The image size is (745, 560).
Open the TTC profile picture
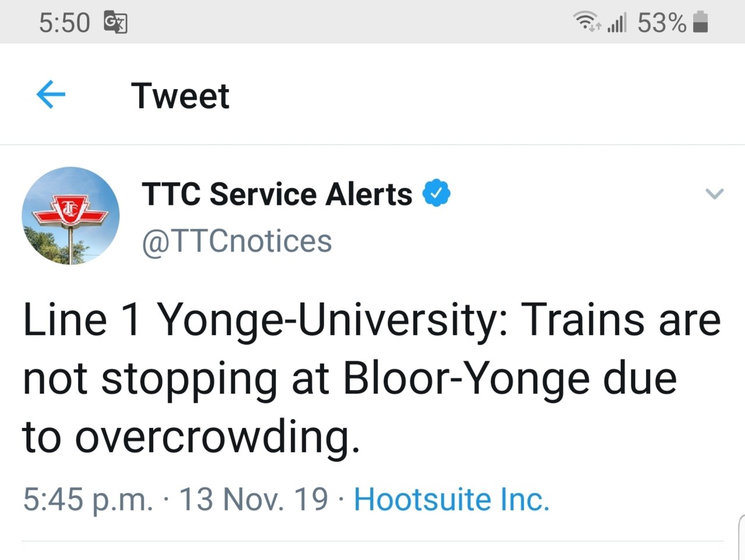pos(70,216)
